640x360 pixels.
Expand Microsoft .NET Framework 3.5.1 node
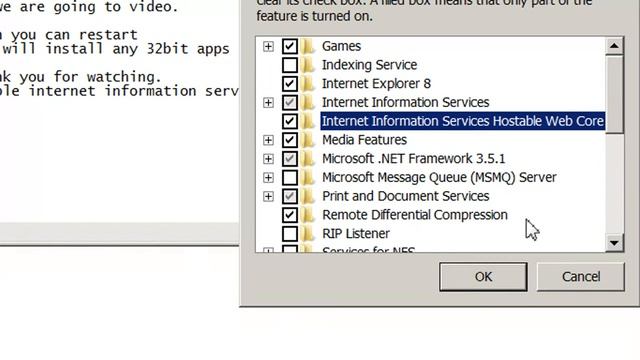pyautogui.click(x=268, y=159)
